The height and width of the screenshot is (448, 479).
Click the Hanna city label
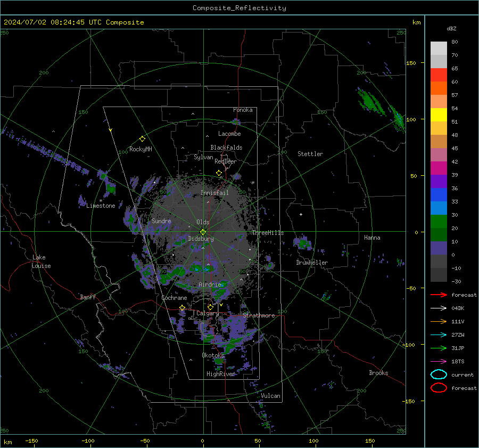click(x=372, y=238)
